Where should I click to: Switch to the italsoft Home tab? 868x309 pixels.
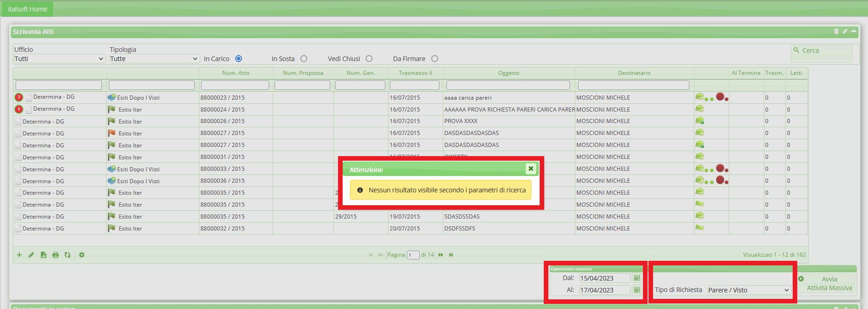pos(28,9)
